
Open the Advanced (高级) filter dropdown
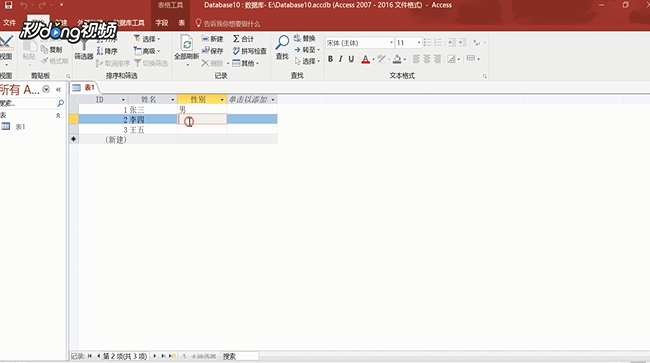click(x=147, y=51)
